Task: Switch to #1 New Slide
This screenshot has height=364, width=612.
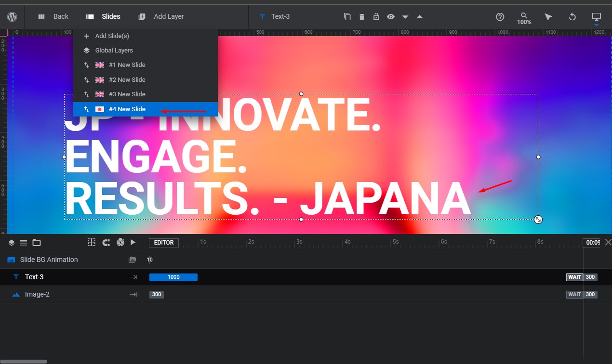Action: click(x=146, y=65)
